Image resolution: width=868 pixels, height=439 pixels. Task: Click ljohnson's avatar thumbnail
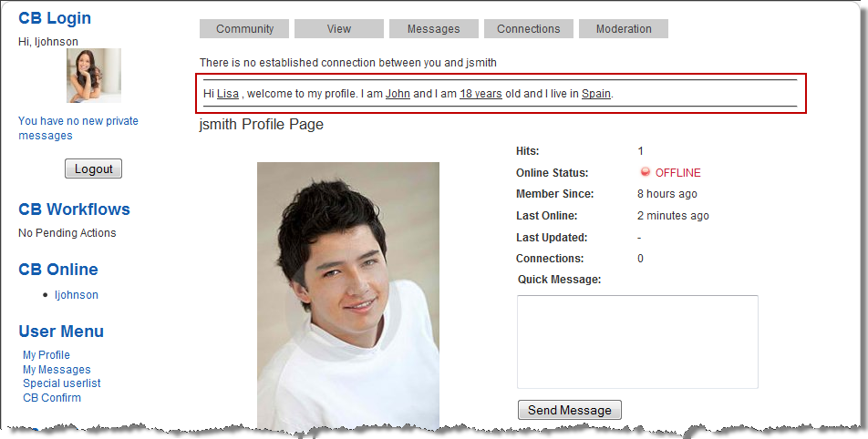coord(93,76)
